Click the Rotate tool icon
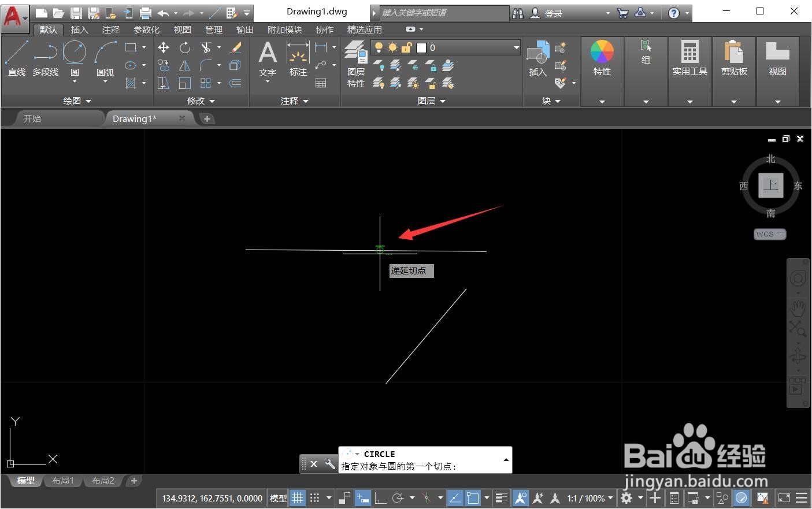Screen dimensions: 812x509 185,47
